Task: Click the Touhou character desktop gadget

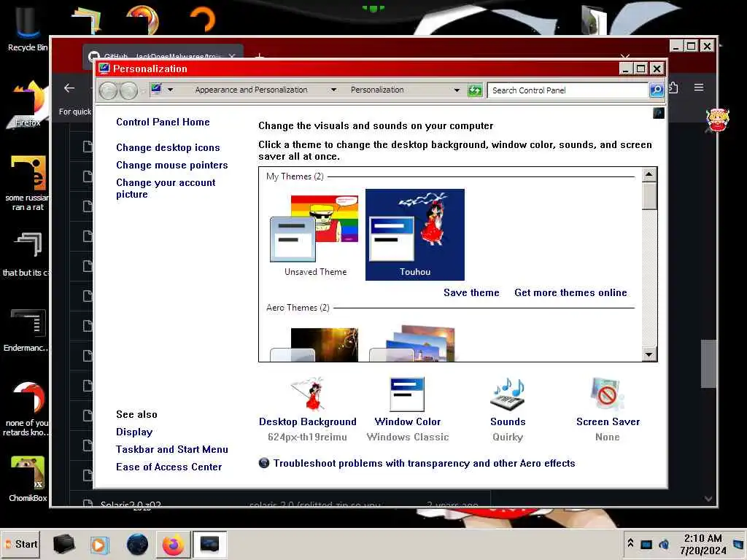Action: [718, 120]
